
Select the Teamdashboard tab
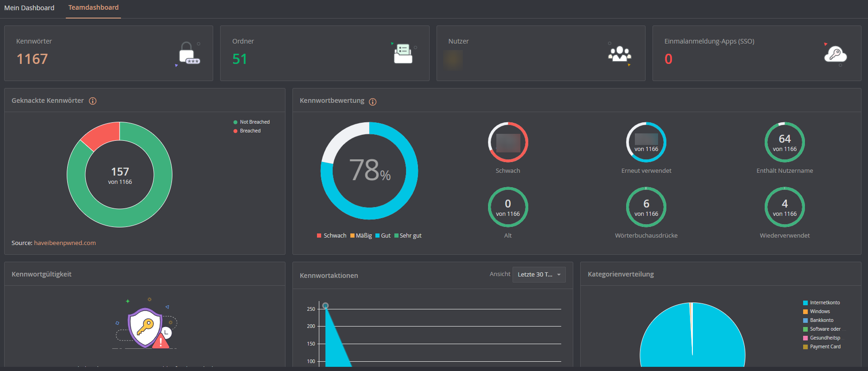[93, 8]
